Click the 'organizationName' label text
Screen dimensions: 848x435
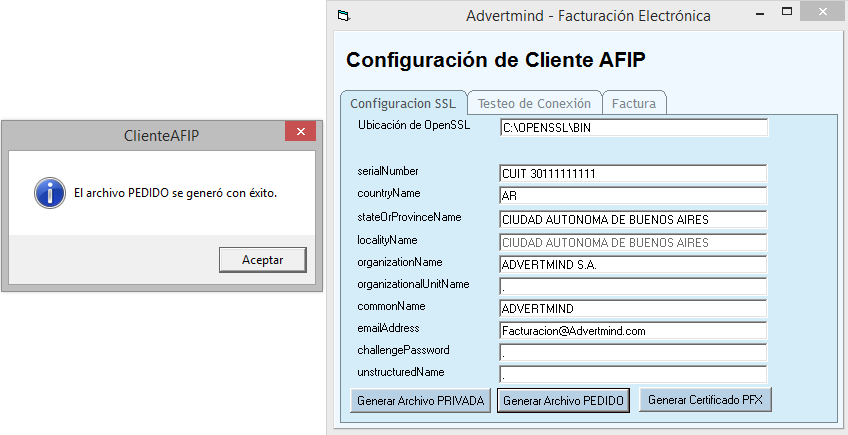click(400, 262)
